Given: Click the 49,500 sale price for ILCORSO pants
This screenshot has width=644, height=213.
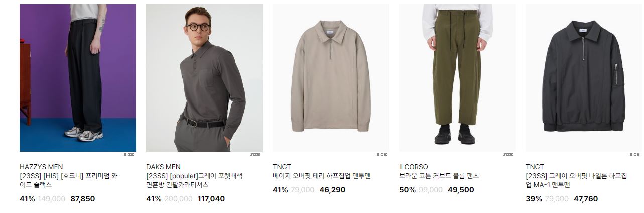Looking at the screenshot, I should pos(461,190).
